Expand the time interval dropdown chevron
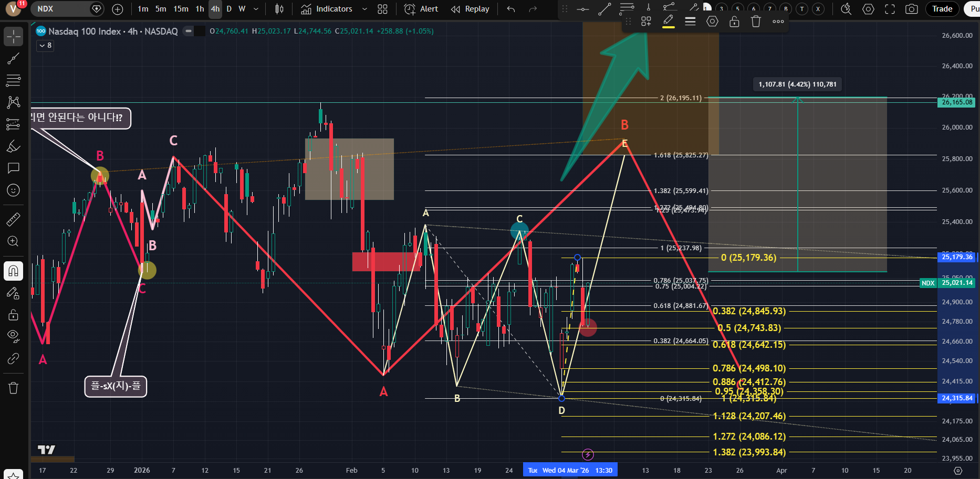Screen dimensions: 980x479 [x=256, y=9]
